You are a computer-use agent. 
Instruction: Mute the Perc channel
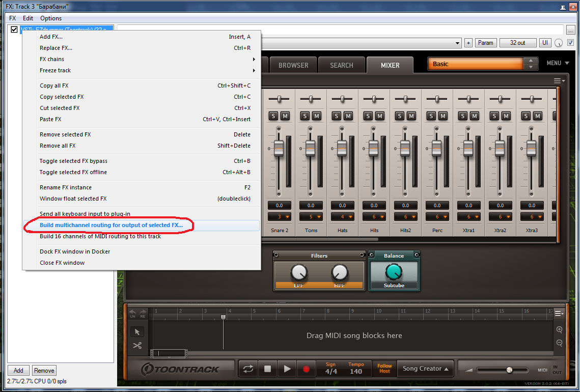(x=443, y=116)
